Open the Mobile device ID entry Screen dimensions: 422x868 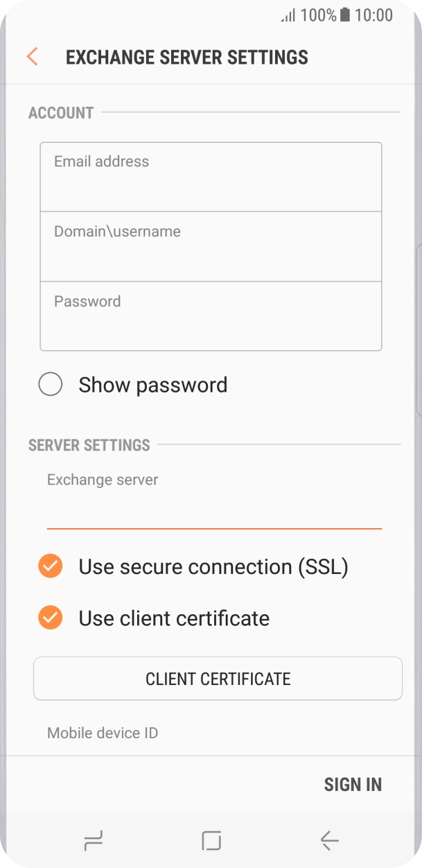[x=102, y=733]
